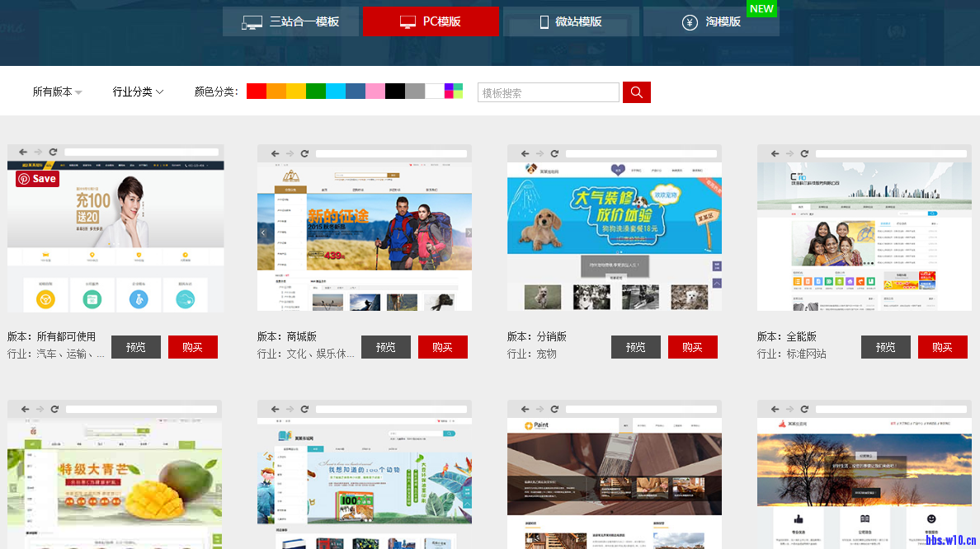The height and width of the screenshot is (549, 980).
Task: Click 预览 for the 全能版 template
Action: 885,347
